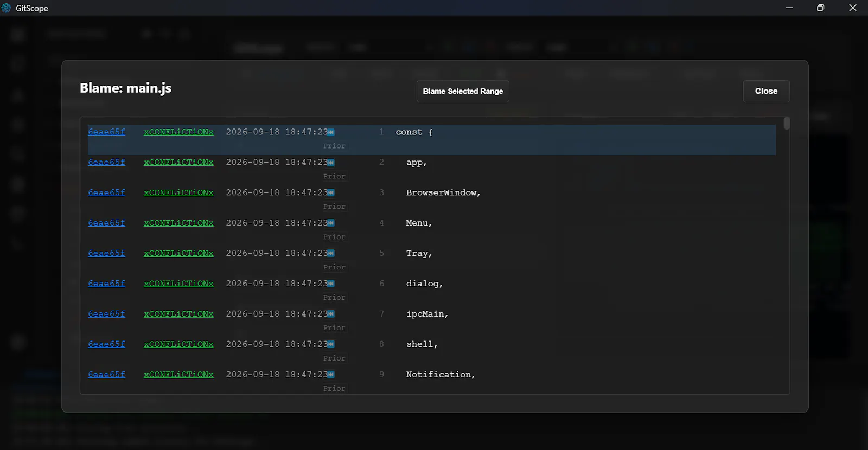Click Prior under the shell, line timestamp
This screenshot has height=450, width=868.
coord(334,358)
